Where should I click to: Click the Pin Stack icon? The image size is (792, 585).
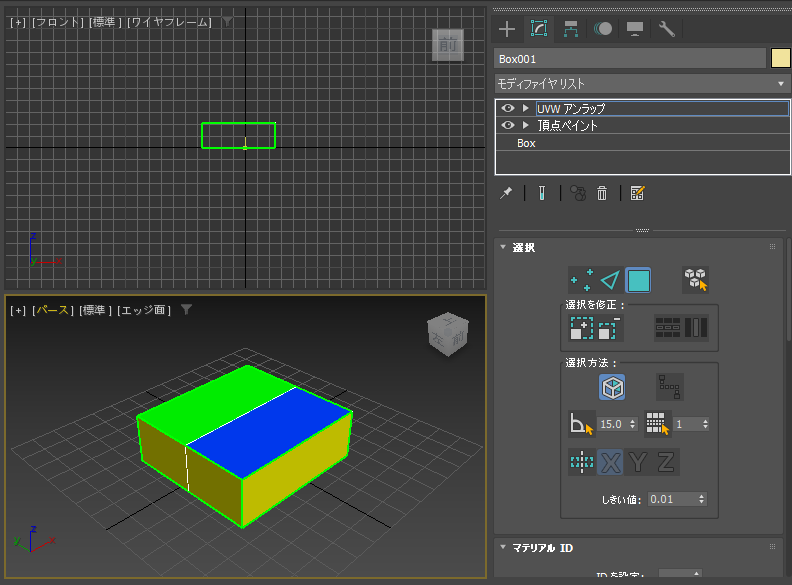[x=506, y=193]
